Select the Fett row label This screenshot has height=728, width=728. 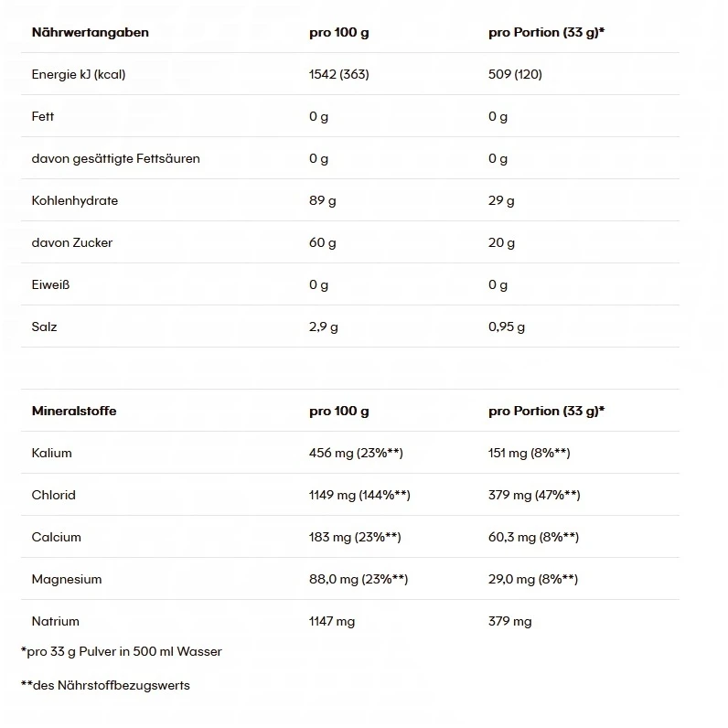43,117
